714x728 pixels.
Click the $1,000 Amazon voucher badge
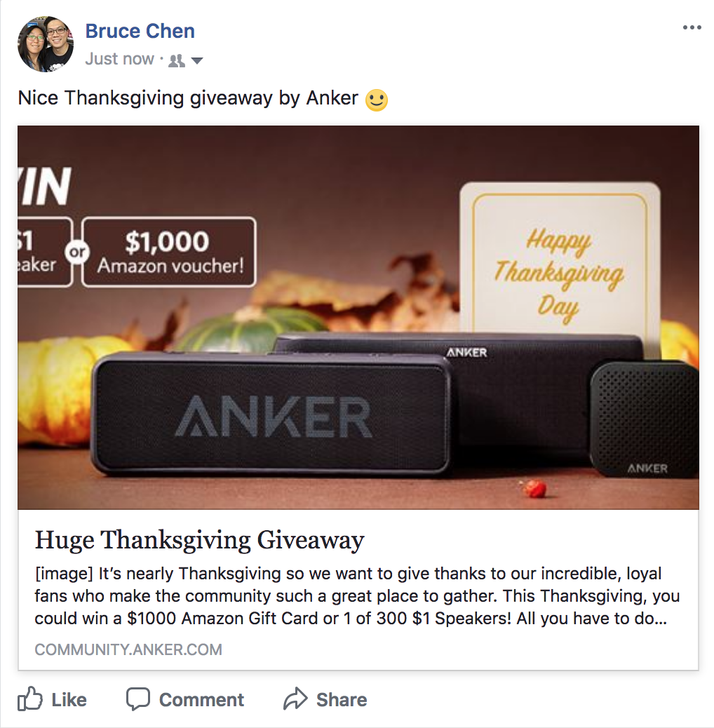[x=168, y=252]
